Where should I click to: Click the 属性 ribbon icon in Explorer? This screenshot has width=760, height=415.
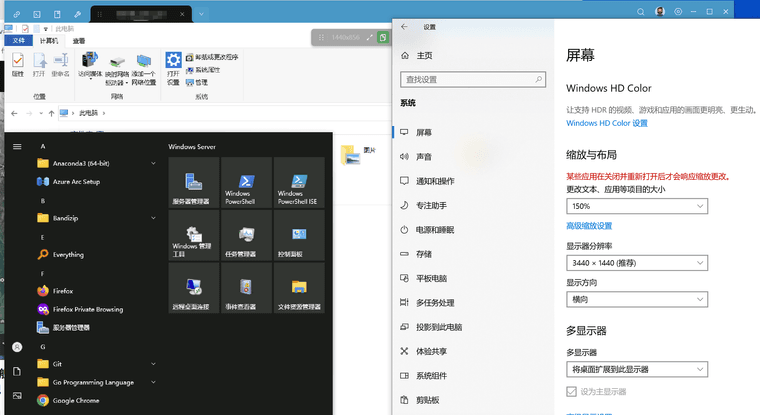(18, 64)
